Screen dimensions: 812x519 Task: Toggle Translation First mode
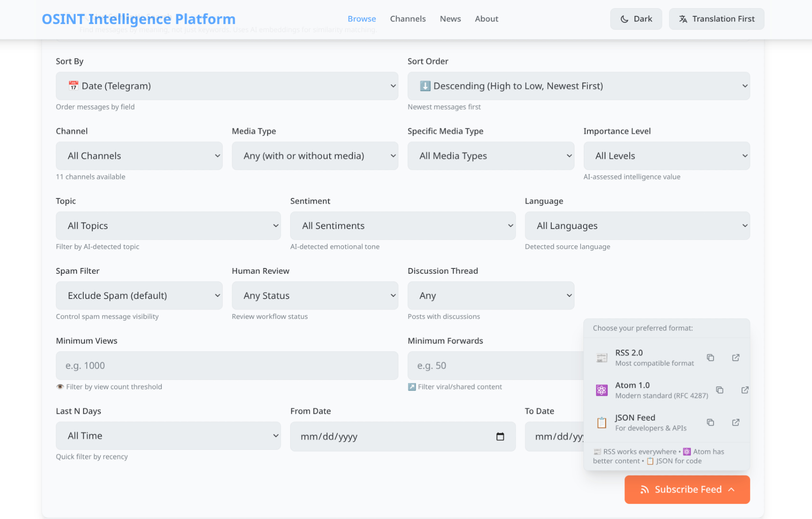[x=716, y=19]
